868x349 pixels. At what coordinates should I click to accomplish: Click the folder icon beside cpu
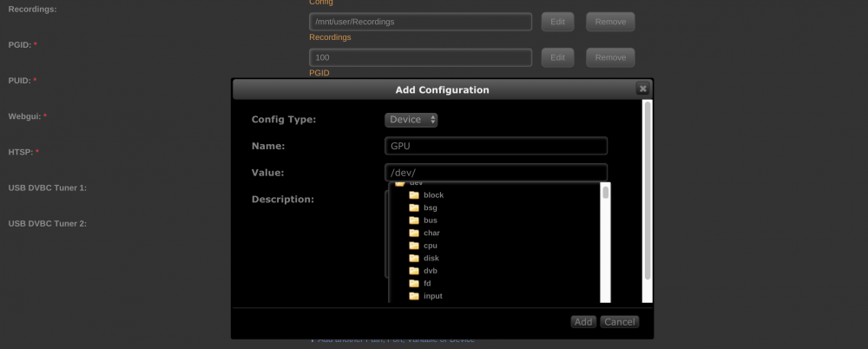click(x=413, y=246)
